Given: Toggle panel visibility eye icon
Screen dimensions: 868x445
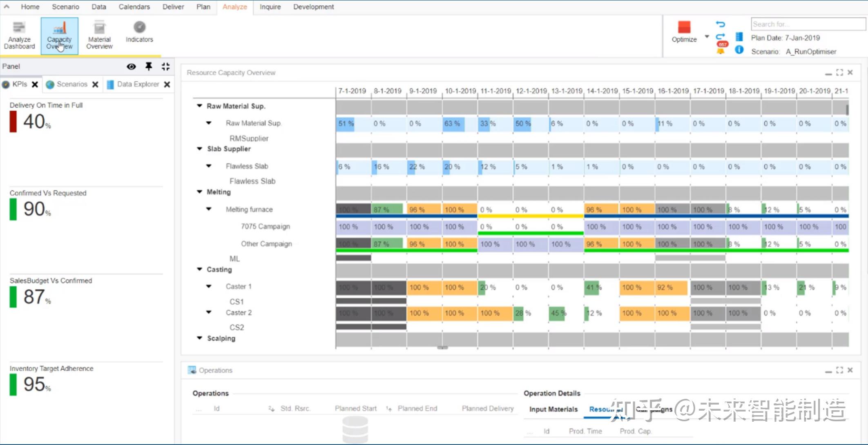Looking at the screenshot, I should [x=131, y=66].
